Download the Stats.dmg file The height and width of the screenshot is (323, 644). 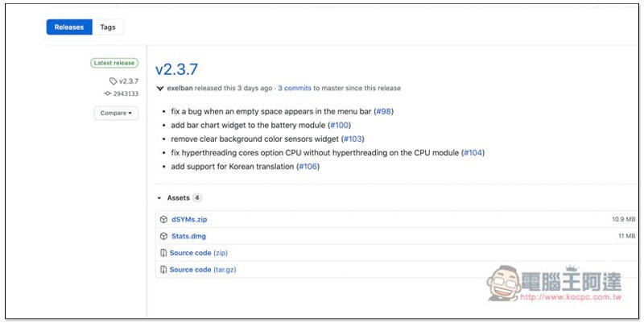pyautogui.click(x=188, y=236)
